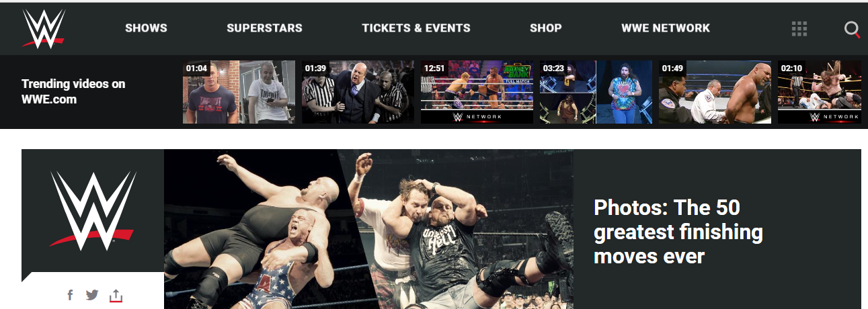The height and width of the screenshot is (309, 868).
Task: Open the share upload icon
Action: coord(116,295)
